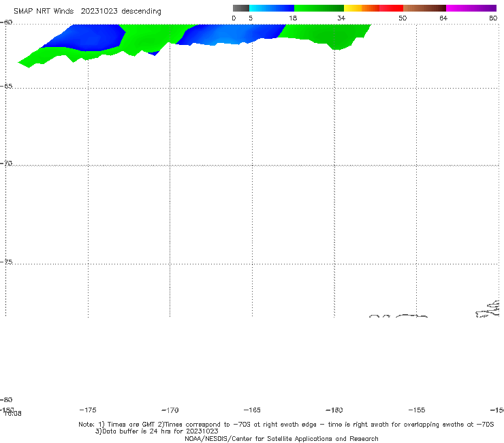Screen dimensions: 504x443
Task: Click the latitude label '-70'
Action: [x=6, y=164]
